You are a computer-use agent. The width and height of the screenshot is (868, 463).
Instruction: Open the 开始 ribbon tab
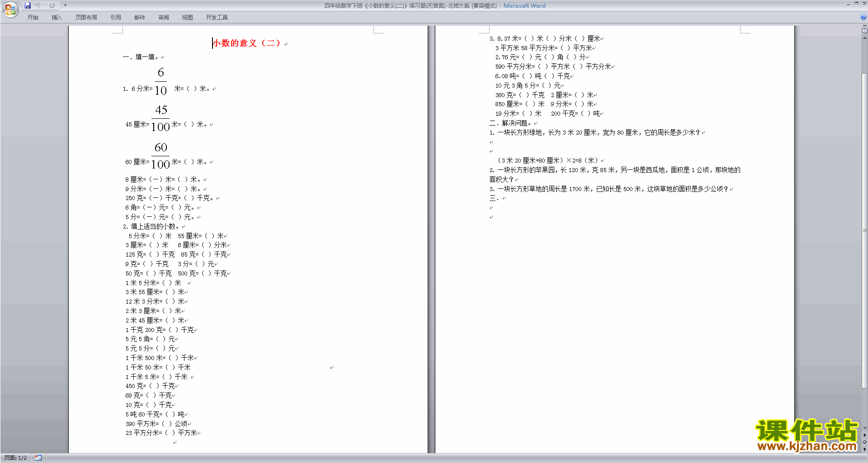click(33, 18)
